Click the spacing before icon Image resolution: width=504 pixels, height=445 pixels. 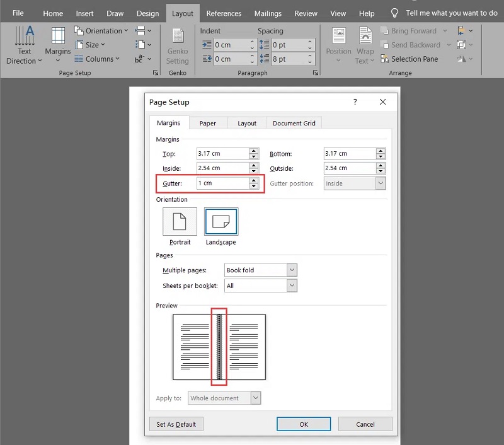pyautogui.click(x=264, y=45)
